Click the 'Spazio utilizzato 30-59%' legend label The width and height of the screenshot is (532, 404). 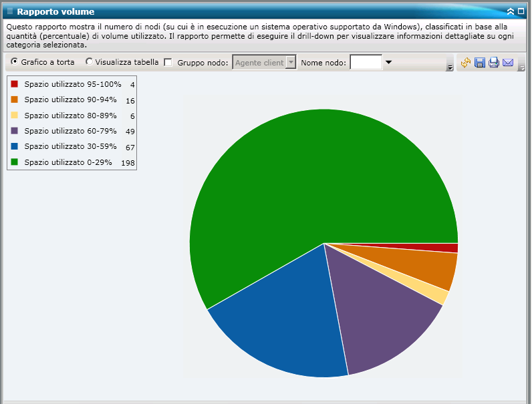[x=70, y=146]
